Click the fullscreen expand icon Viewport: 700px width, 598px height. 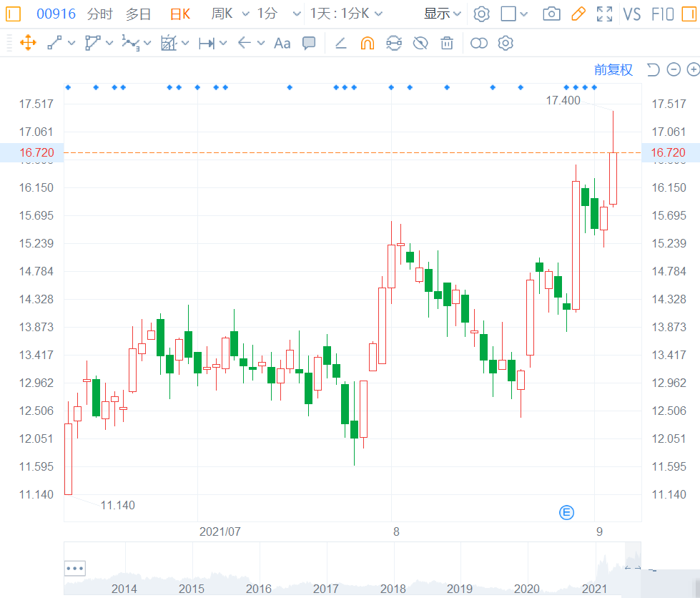coord(604,14)
